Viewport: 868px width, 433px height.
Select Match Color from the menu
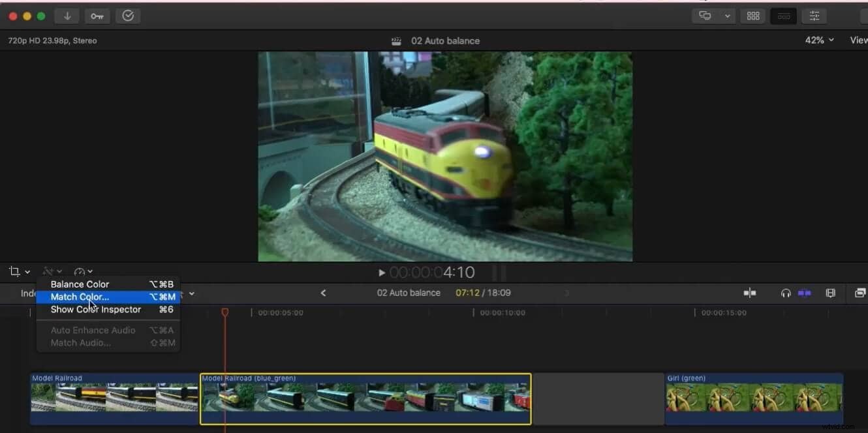[78, 297]
